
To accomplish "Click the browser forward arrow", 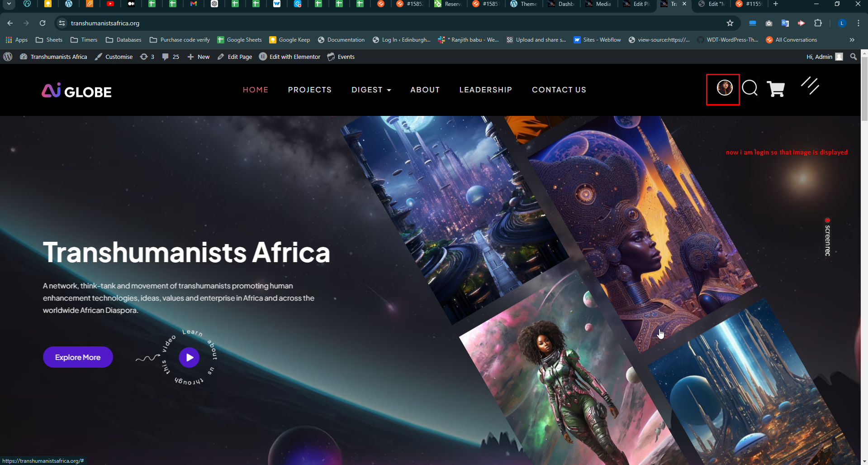I will 26,23.
